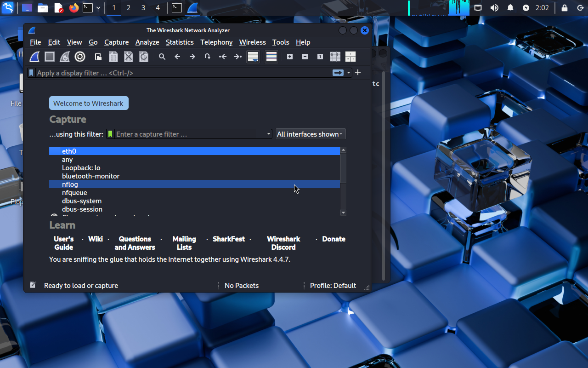Open the Wireshark Discord link
This screenshot has width=588, height=368.
point(283,243)
